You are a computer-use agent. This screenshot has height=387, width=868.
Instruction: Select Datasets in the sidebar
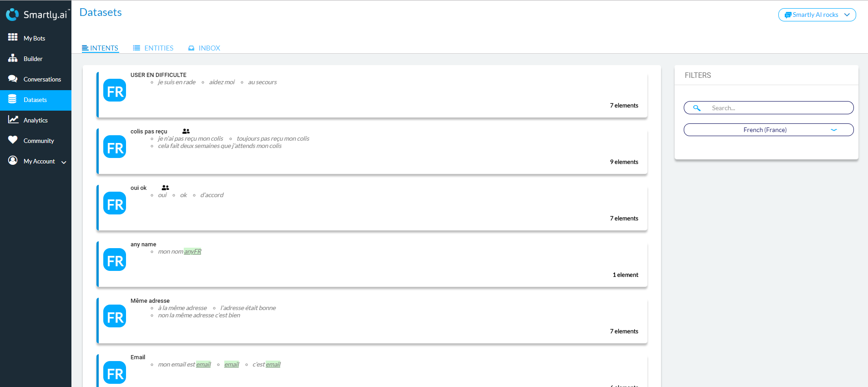[35, 100]
